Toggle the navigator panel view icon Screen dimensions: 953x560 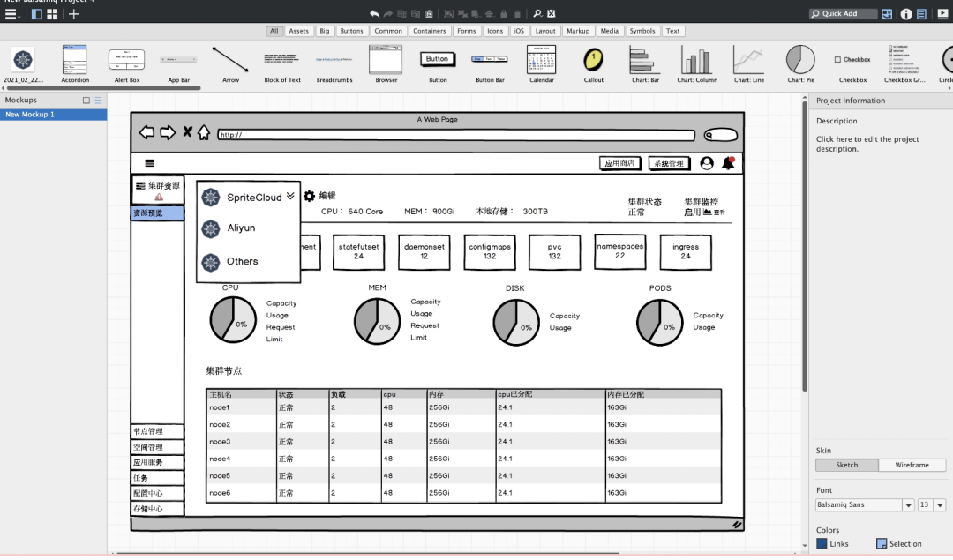(x=37, y=14)
